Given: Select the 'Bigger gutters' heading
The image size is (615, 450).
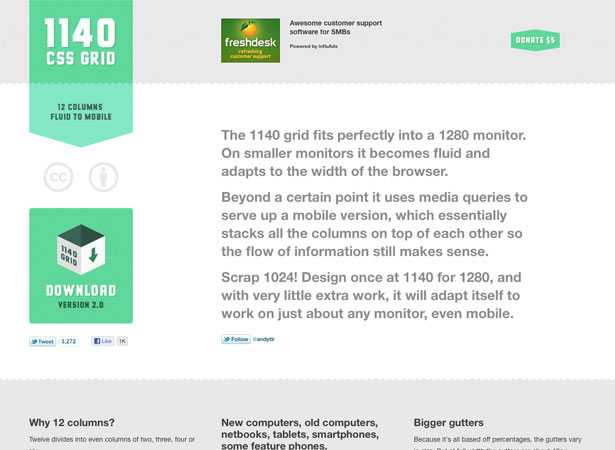Looking at the screenshot, I should pos(448,423).
